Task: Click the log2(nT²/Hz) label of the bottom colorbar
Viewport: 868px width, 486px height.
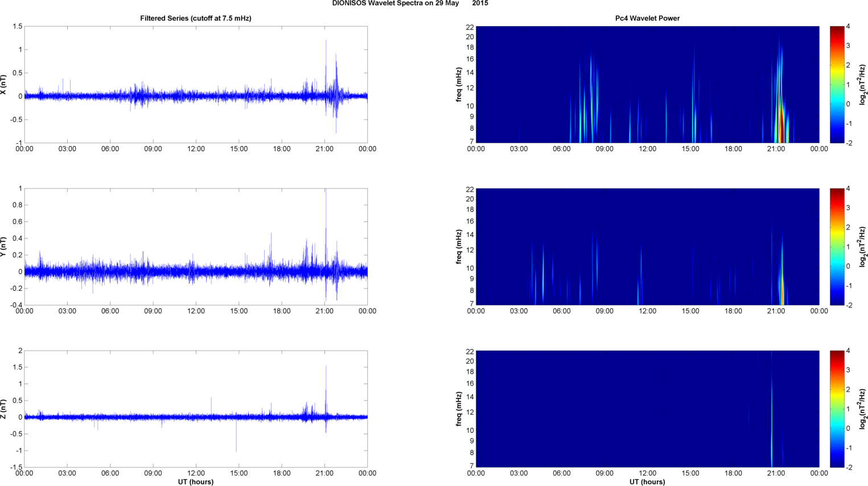Action: point(863,409)
